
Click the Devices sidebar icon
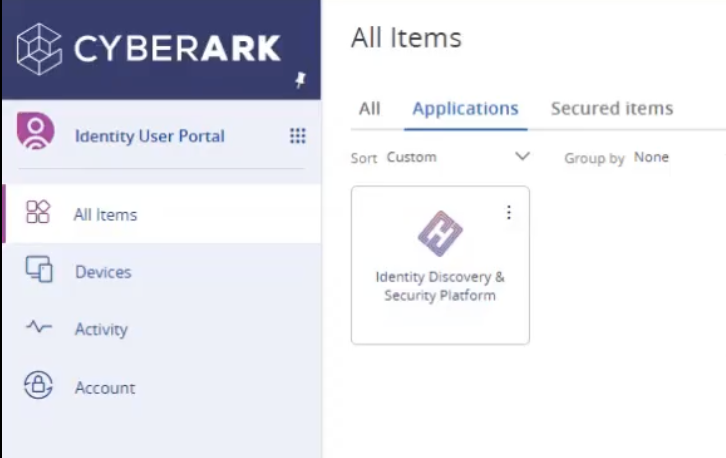coord(38,270)
